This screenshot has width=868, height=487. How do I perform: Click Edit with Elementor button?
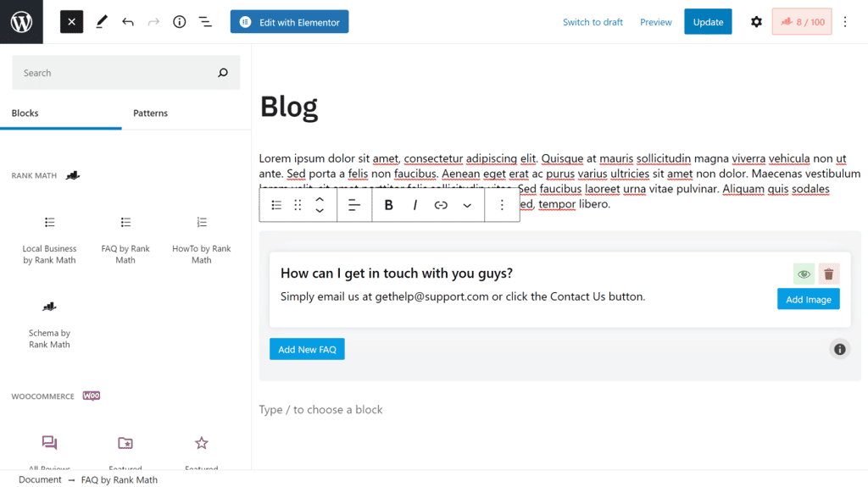pos(290,21)
